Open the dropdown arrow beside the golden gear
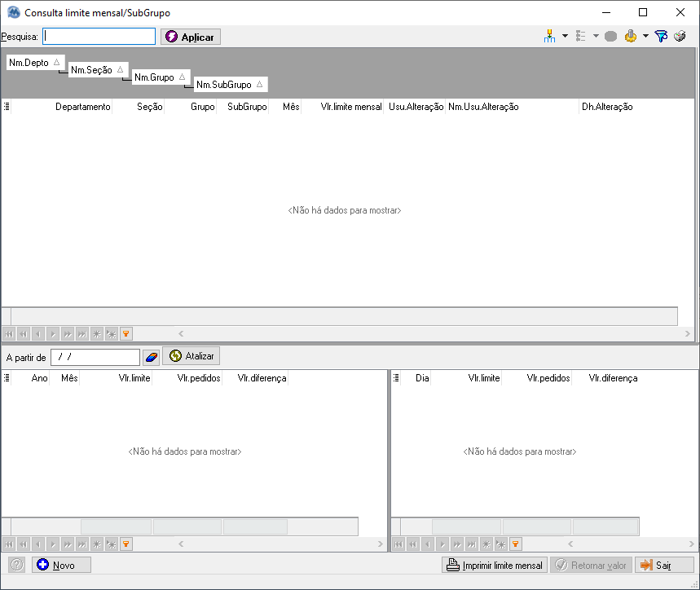Image resolution: width=700 pixels, height=590 pixels. (645, 36)
